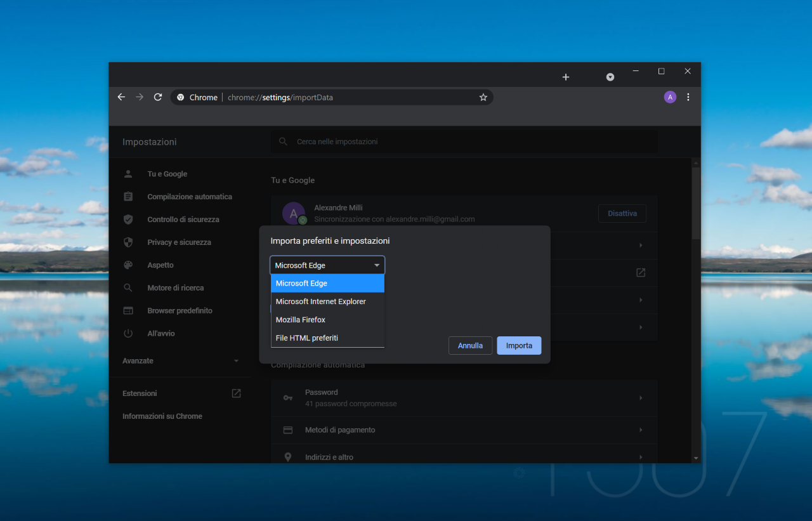The image size is (812, 521).
Task: Open the Estensioni link
Action: [x=140, y=393]
